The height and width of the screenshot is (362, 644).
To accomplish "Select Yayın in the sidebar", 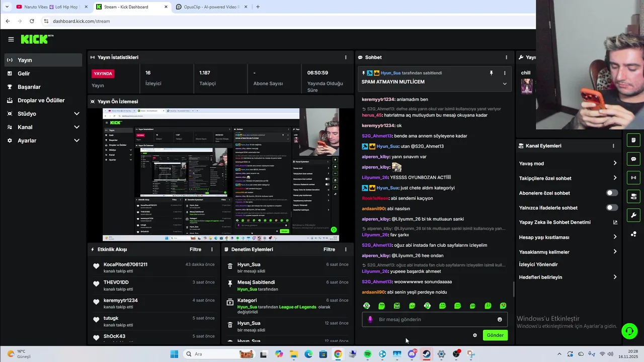I will click(x=43, y=60).
